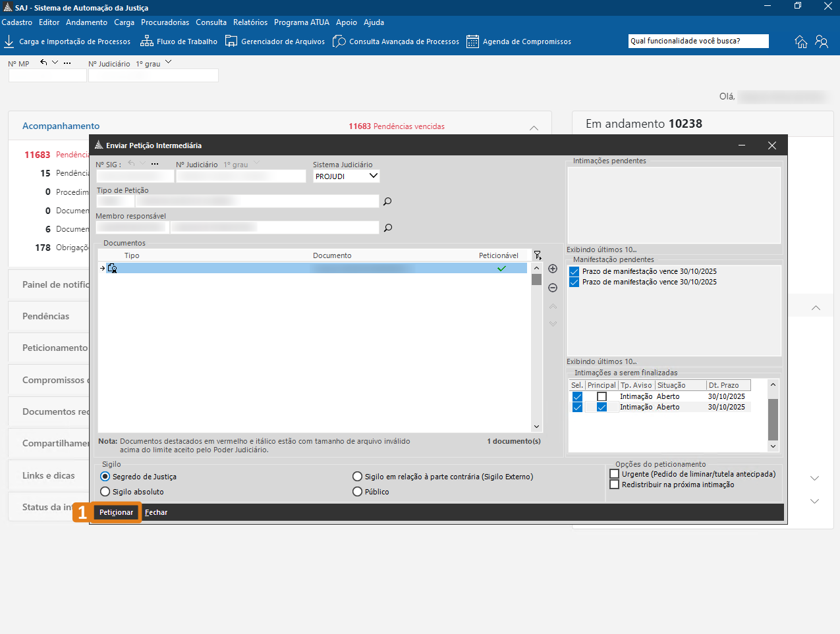Check Redistribuir na próxima intimação

coord(615,485)
